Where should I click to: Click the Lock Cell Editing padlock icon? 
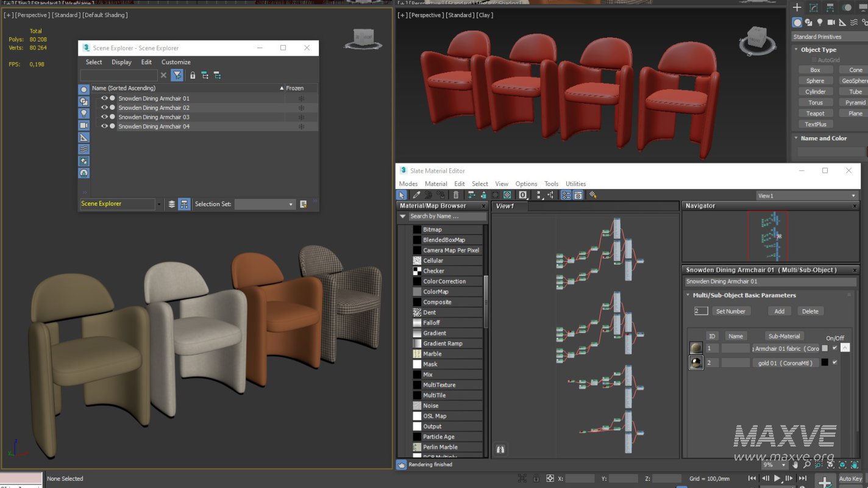[193, 75]
